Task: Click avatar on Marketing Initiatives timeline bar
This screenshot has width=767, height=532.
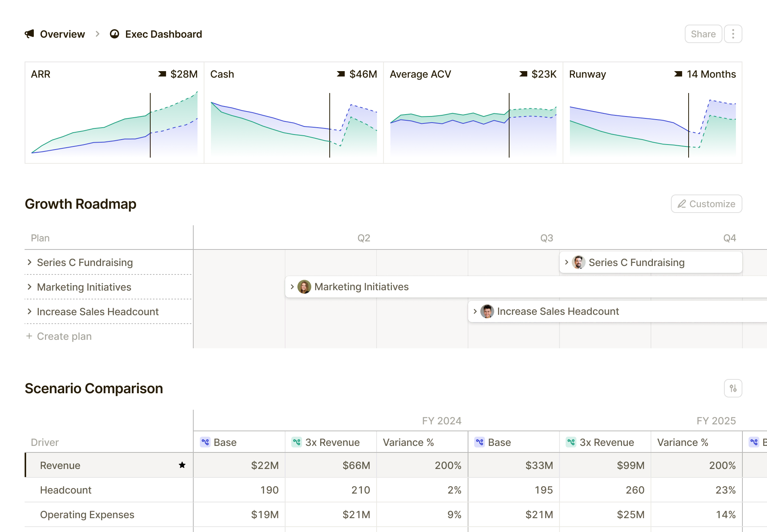Action: (304, 287)
